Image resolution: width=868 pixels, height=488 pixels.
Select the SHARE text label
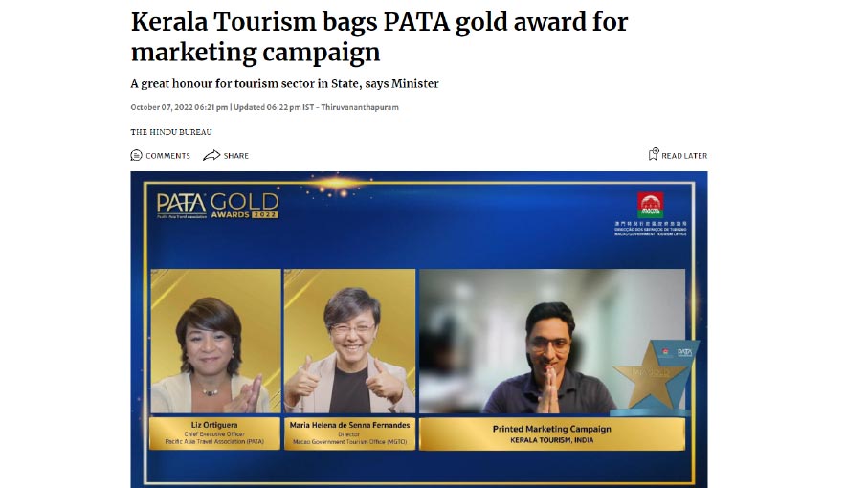point(235,156)
